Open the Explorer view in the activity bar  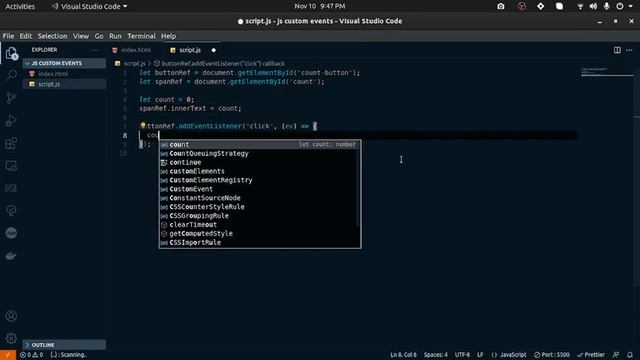point(11,53)
